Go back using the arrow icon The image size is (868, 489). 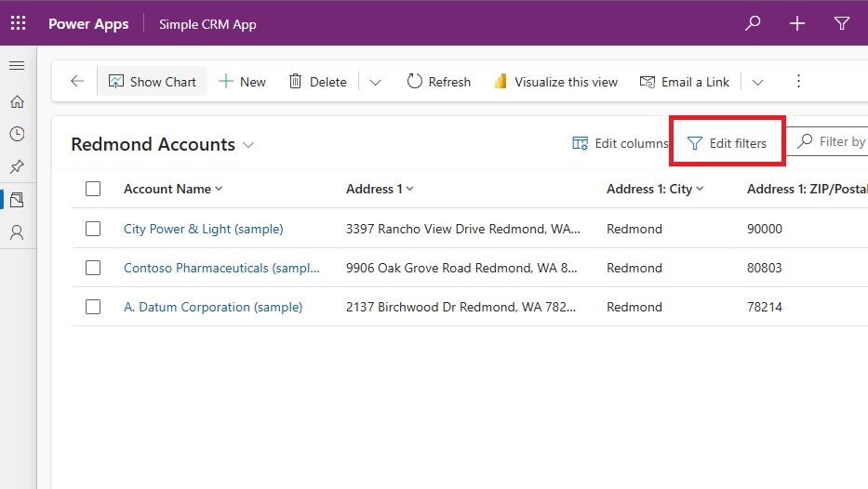[x=77, y=81]
